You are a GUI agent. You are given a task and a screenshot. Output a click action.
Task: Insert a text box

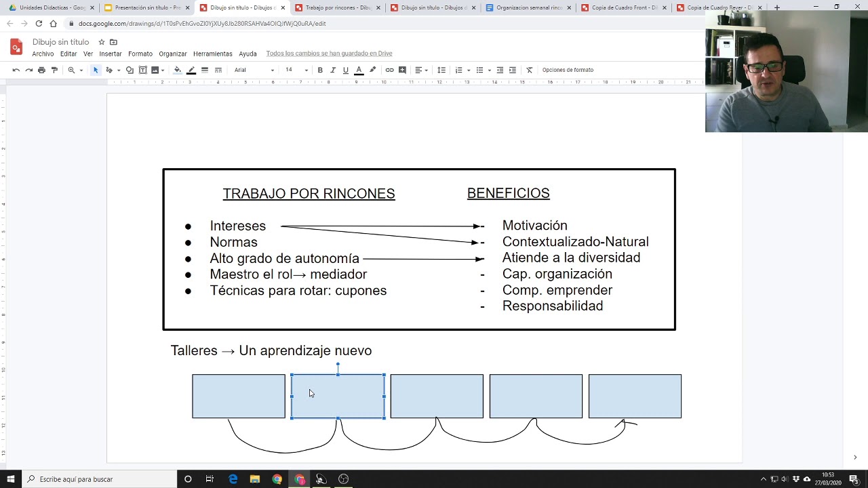[x=142, y=70]
